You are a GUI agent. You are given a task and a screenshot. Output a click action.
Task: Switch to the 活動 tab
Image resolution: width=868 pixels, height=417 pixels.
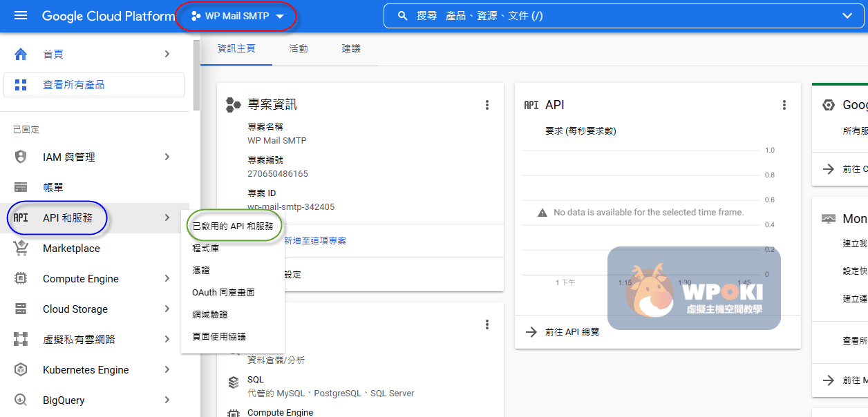tap(299, 49)
